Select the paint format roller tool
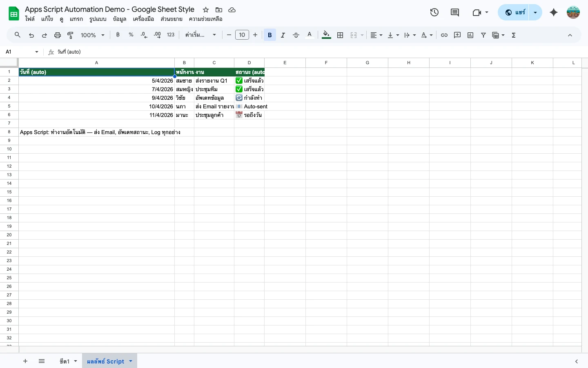 click(x=70, y=35)
